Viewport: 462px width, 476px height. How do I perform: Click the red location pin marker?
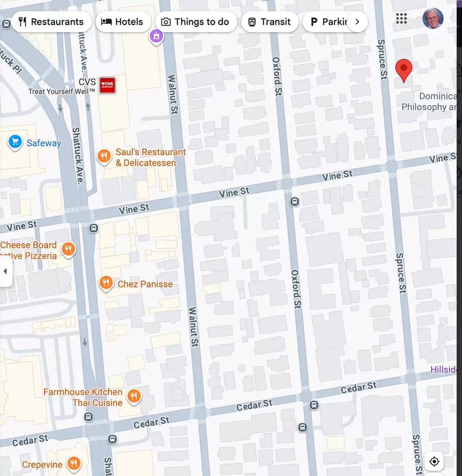(x=404, y=71)
